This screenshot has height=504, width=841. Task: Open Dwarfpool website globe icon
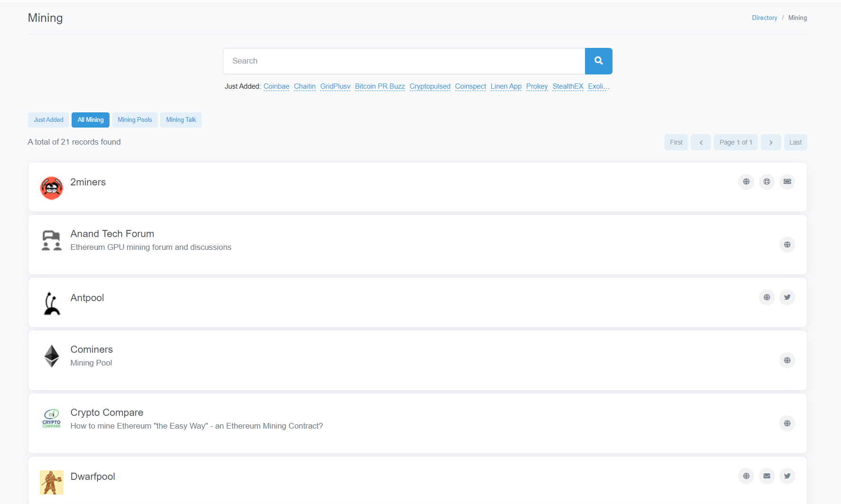click(x=746, y=476)
